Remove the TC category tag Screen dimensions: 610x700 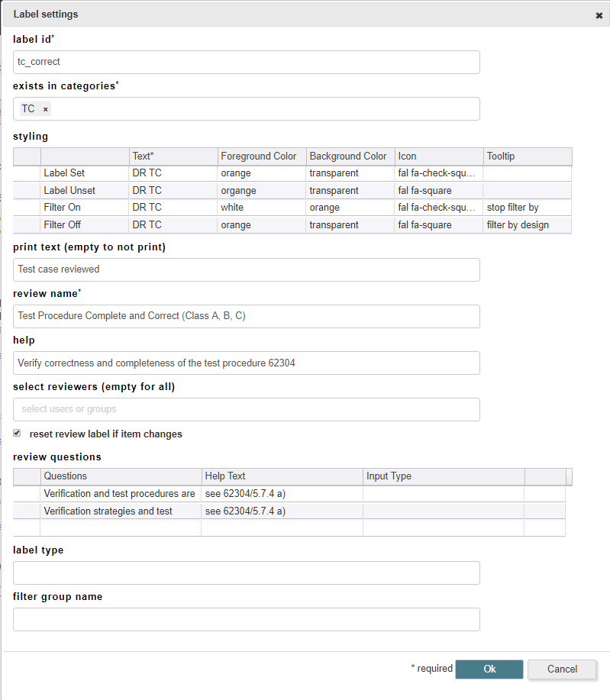(x=45, y=109)
